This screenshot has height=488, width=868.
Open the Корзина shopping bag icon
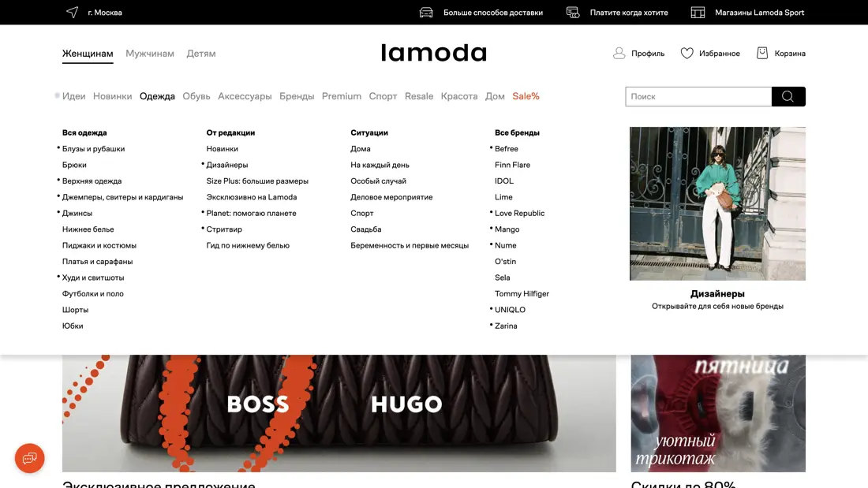762,53
